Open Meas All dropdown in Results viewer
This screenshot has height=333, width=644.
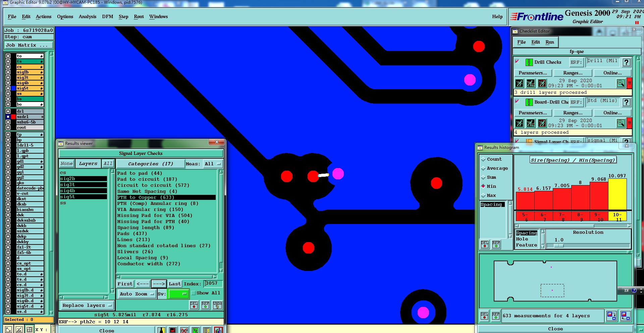point(213,164)
